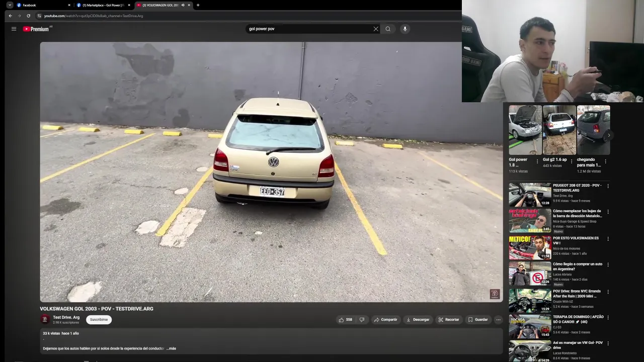Clear the search box with the X
Viewport: 644px width, 362px height.
pyautogui.click(x=375, y=29)
